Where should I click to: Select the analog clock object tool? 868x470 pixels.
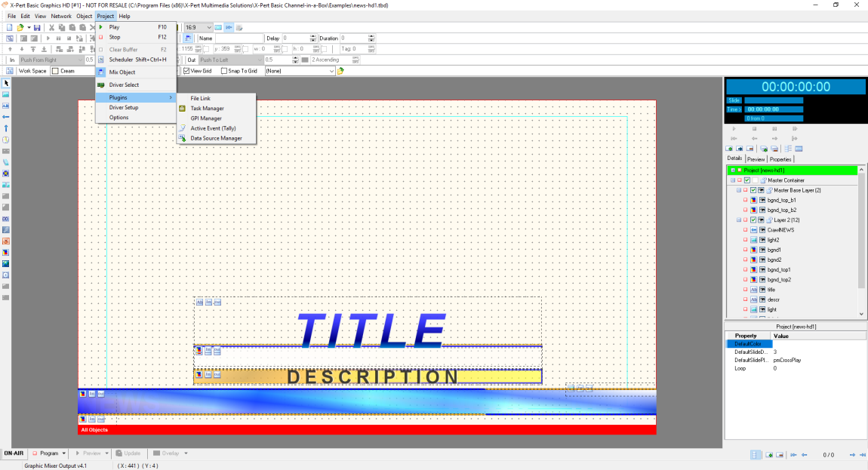(x=6, y=140)
